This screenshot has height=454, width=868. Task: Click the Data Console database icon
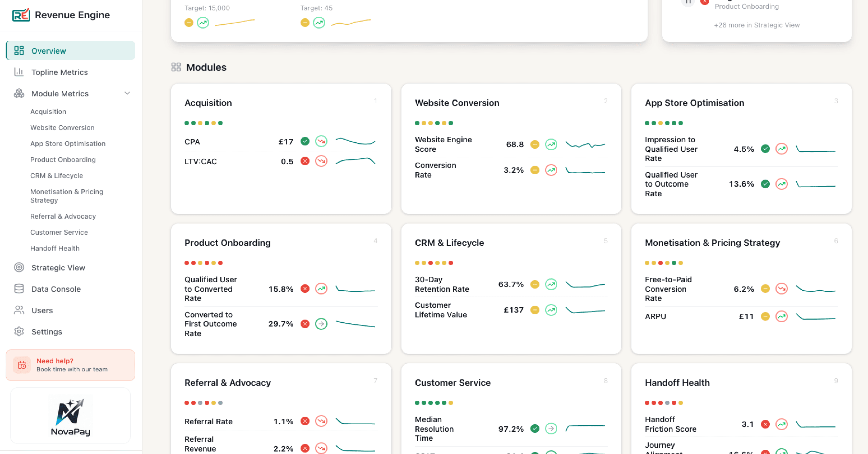coord(19,289)
